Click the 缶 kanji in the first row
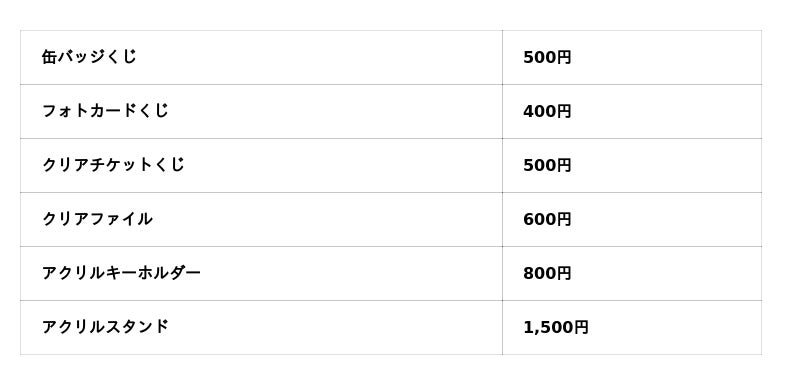The image size is (800, 385). 49,57
